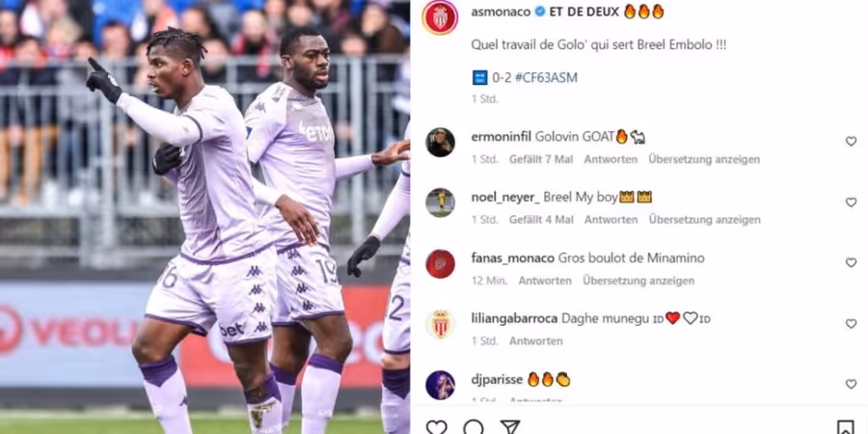Open asmonaco profile picture

pyautogui.click(x=440, y=17)
